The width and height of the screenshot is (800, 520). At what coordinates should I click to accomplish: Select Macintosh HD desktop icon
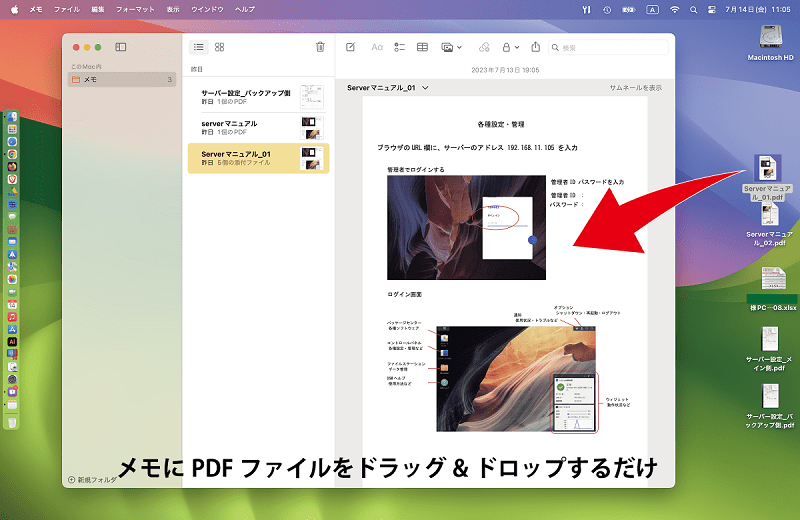click(770, 43)
